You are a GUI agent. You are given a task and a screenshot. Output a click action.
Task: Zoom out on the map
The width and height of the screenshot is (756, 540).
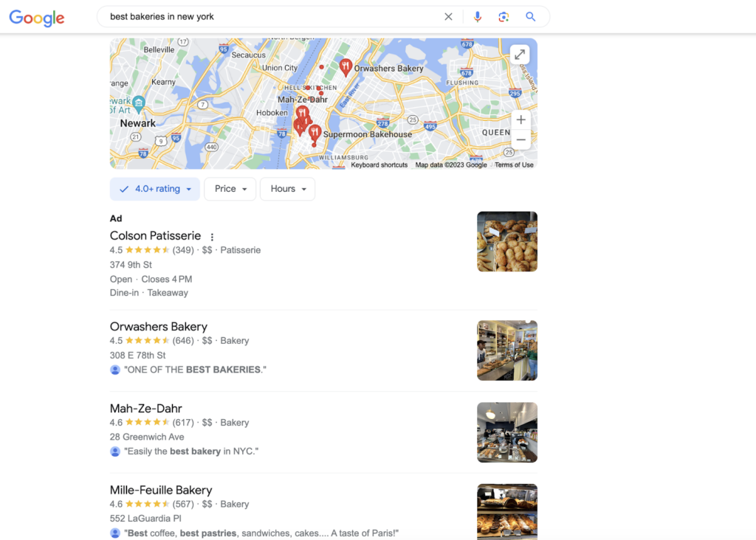[x=520, y=139]
